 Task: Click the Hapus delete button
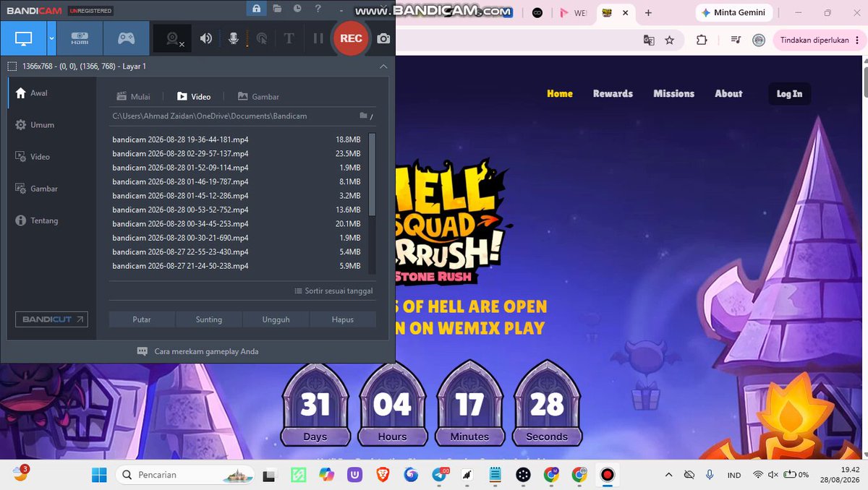(343, 319)
